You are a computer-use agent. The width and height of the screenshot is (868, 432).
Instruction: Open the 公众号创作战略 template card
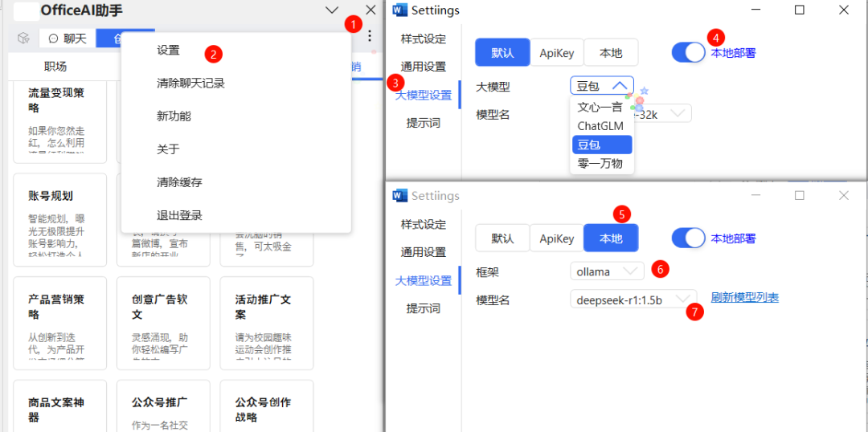tap(267, 406)
